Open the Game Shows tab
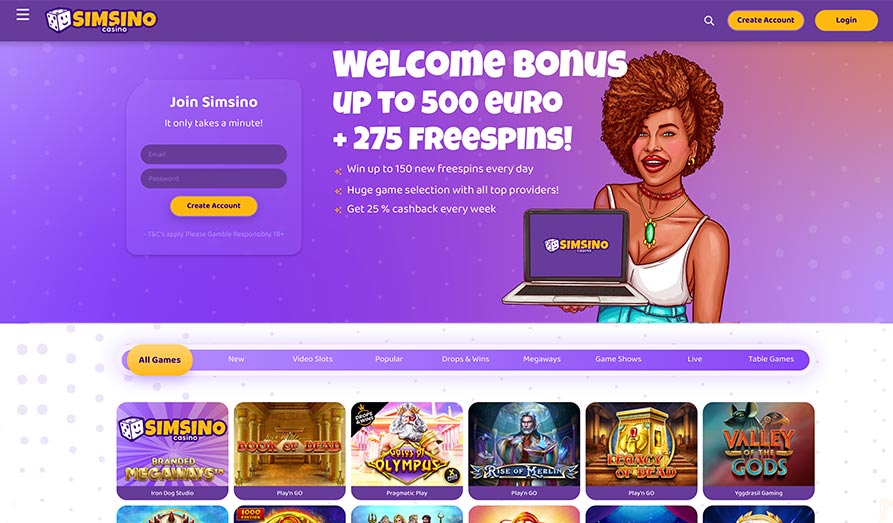The image size is (893, 523). [618, 359]
